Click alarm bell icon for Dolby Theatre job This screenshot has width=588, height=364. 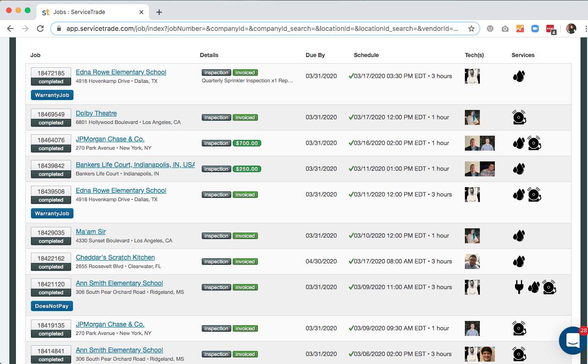click(519, 117)
